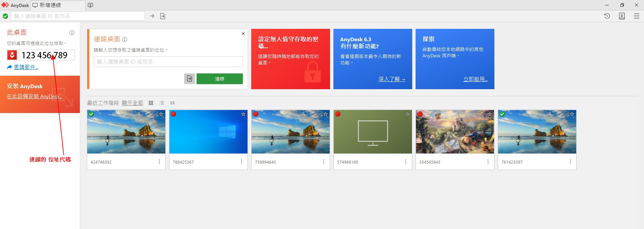Restore down the AnyDesk window

[x=622, y=5]
